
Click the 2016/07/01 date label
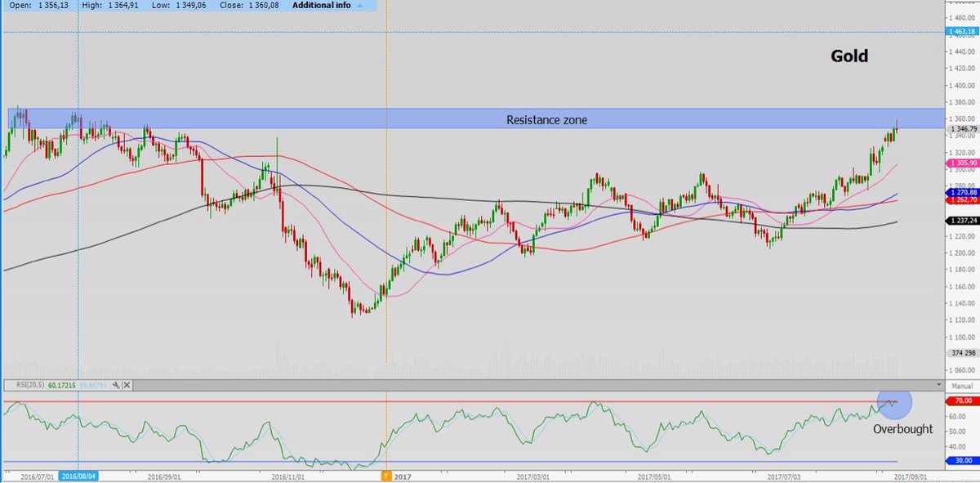(x=38, y=476)
